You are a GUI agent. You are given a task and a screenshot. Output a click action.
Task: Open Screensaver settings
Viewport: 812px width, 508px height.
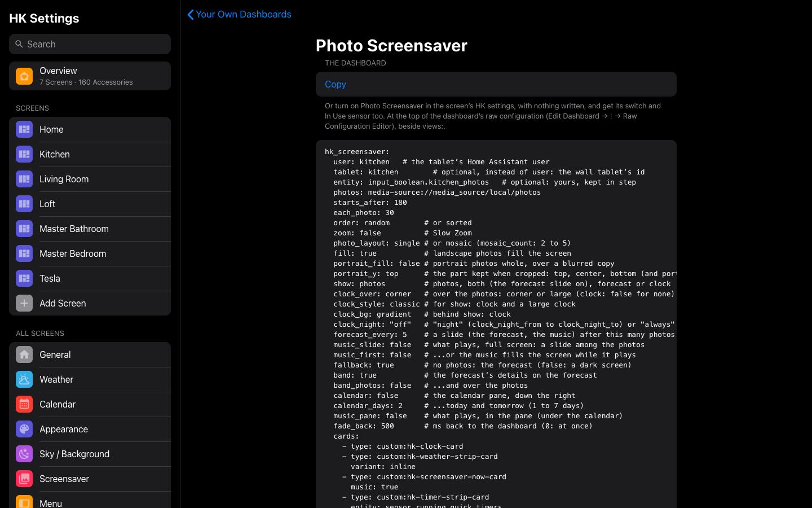click(90, 479)
